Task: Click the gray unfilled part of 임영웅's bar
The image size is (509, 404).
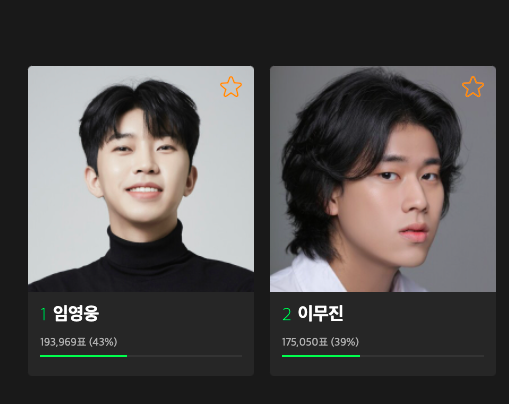Action: tap(185, 356)
